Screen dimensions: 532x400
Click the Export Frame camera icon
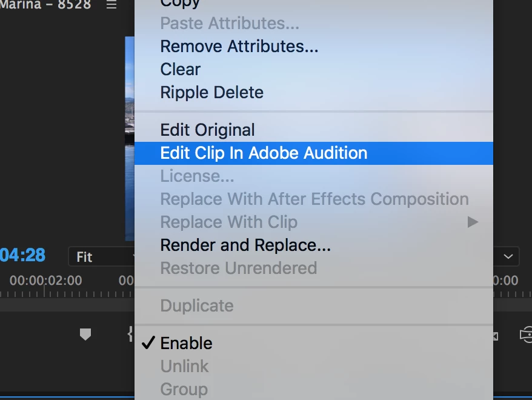526,335
